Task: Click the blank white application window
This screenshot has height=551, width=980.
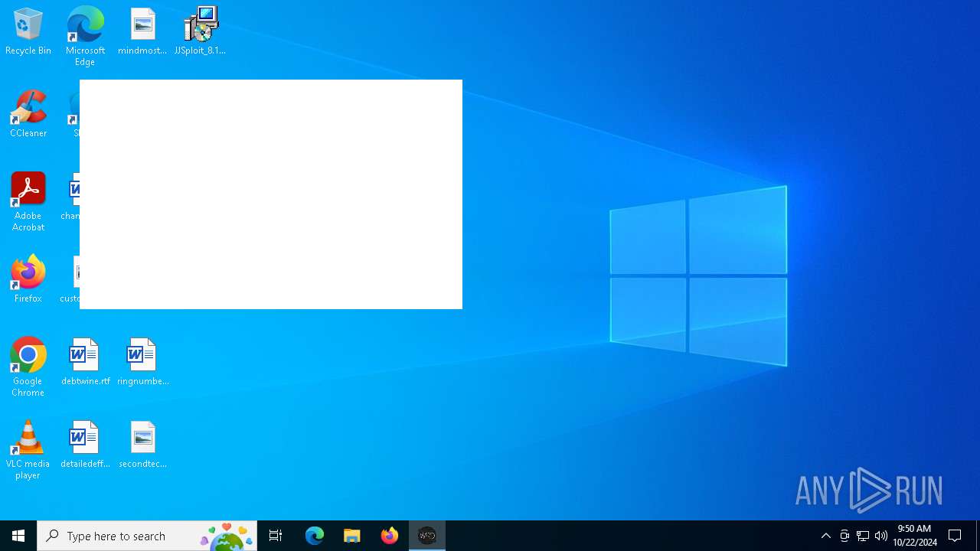Action: pos(271,194)
